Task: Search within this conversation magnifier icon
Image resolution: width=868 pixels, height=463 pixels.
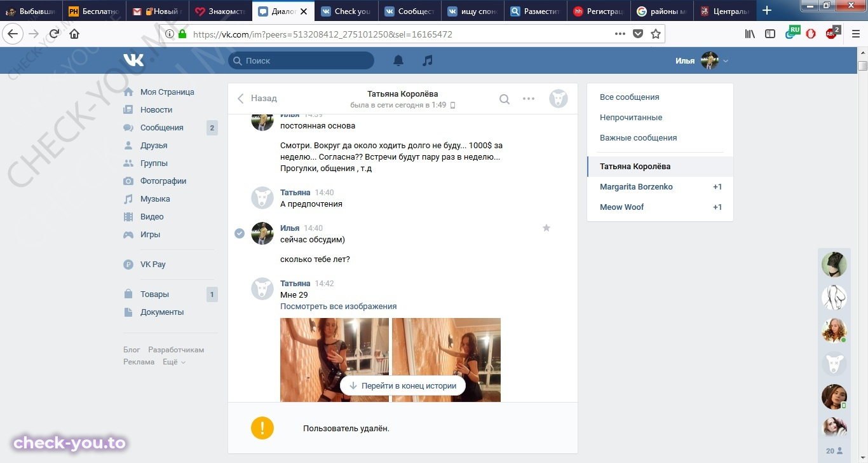Action: (x=504, y=99)
